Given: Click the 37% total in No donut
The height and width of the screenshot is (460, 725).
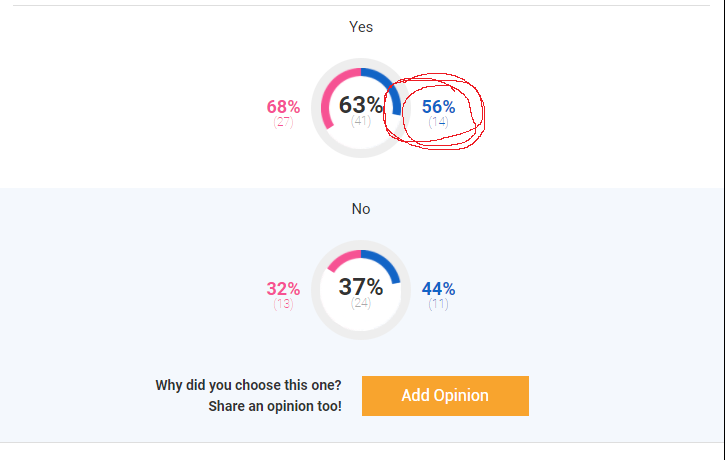Looking at the screenshot, I should (360, 287).
